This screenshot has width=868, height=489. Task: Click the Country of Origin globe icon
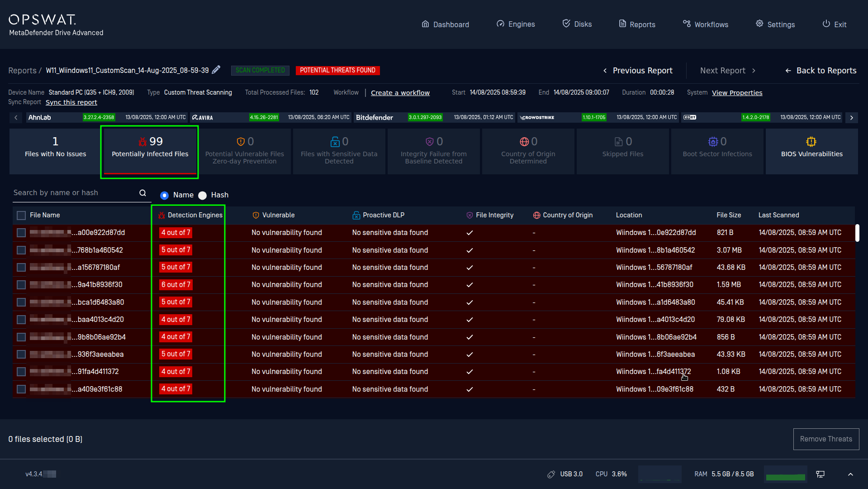[x=536, y=216]
